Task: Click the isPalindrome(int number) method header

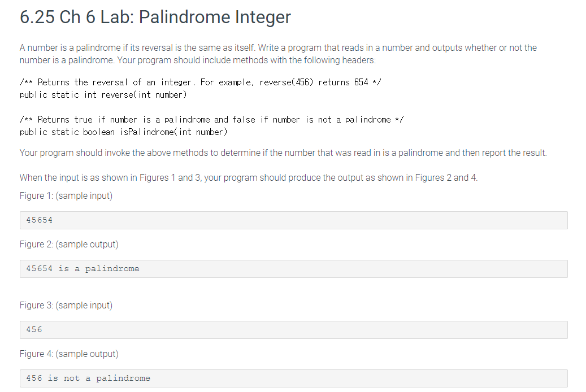Action: (124, 132)
